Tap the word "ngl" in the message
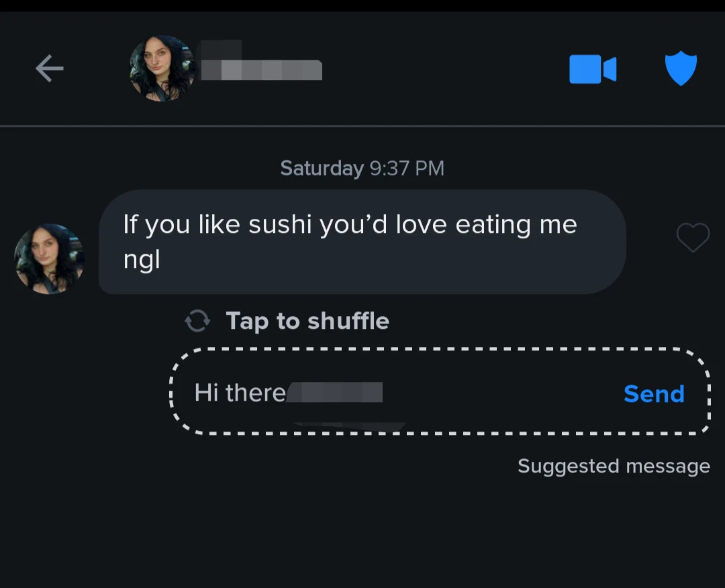Image resolution: width=725 pixels, height=588 pixels. (142, 259)
